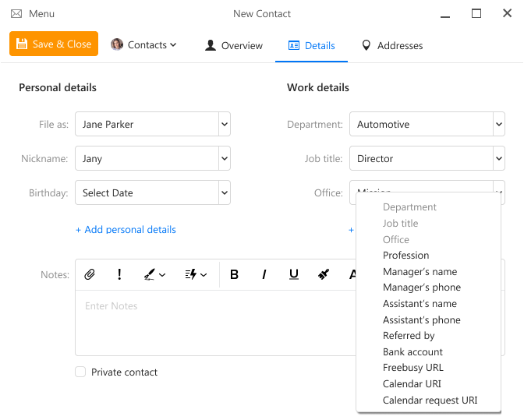Toggle bold formatting in Notes
The height and width of the screenshot is (420, 524).
coord(234,274)
